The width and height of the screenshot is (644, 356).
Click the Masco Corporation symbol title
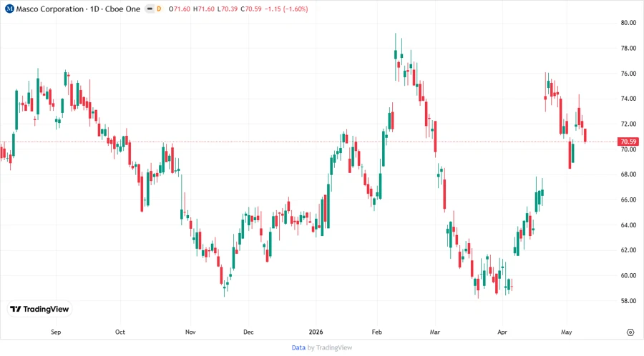click(x=78, y=9)
